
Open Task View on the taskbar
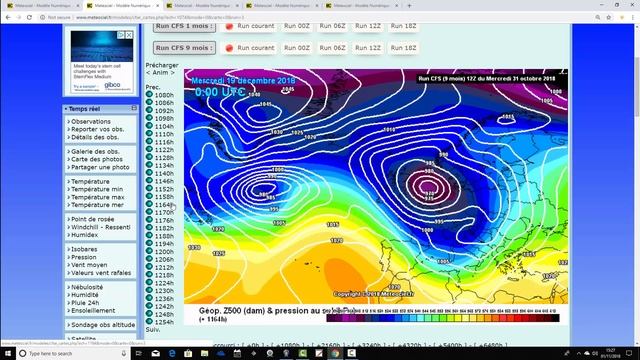[x=138, y=353]
